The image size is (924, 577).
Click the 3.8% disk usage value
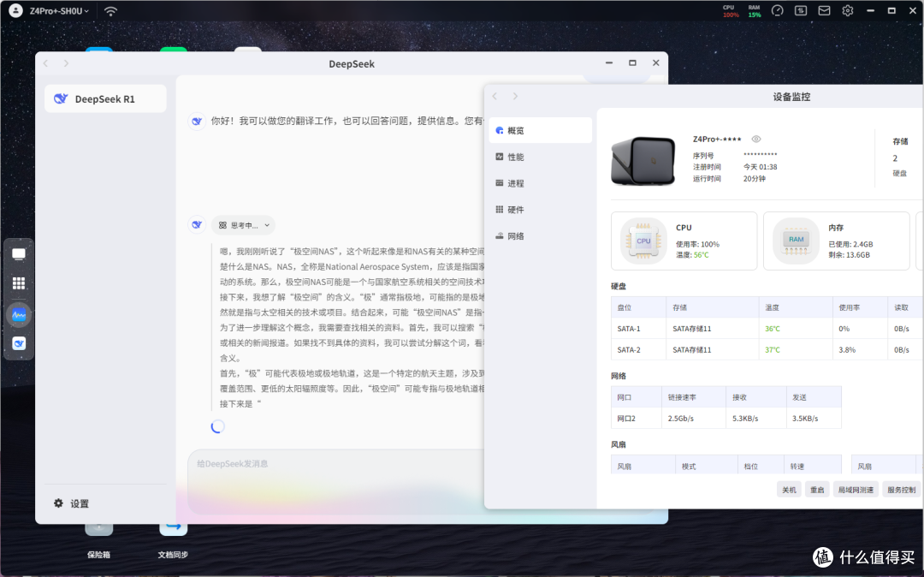(847, 350)
